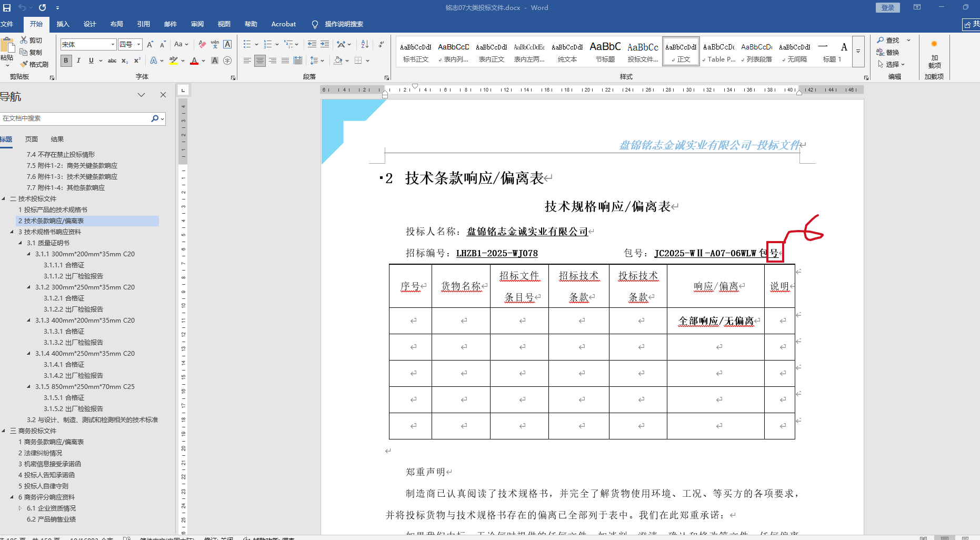Toggle center alignment for the paragraph
Screen dimensions: 980x540
[x=260, y=61]
